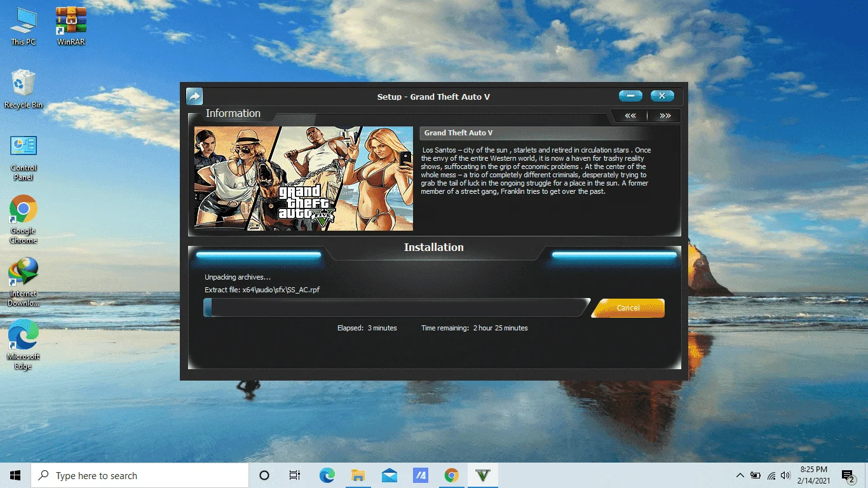This screenshot has height=488, width=868.
Task: Click the Los Santos description paragraph
Action: [x=536, y=170]
